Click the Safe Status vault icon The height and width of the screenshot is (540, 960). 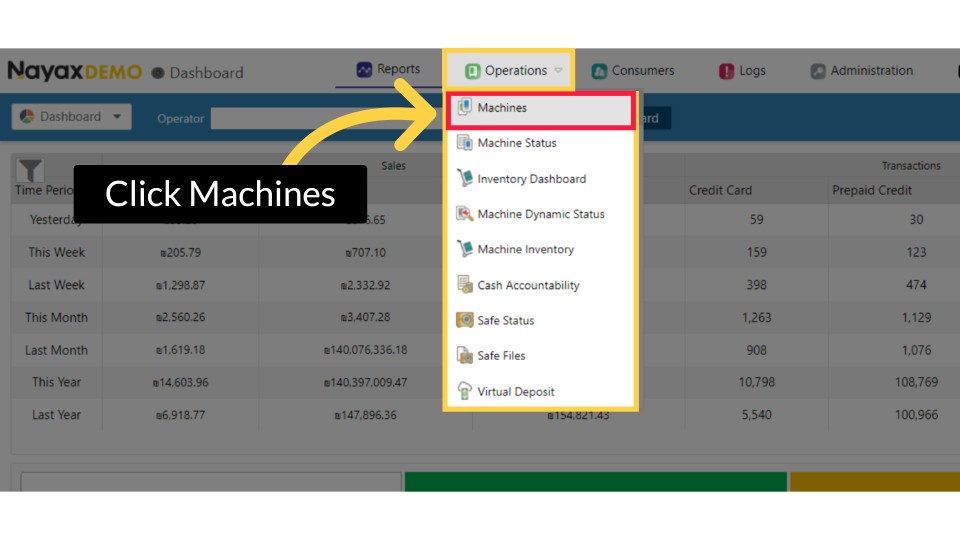point(465,320)
